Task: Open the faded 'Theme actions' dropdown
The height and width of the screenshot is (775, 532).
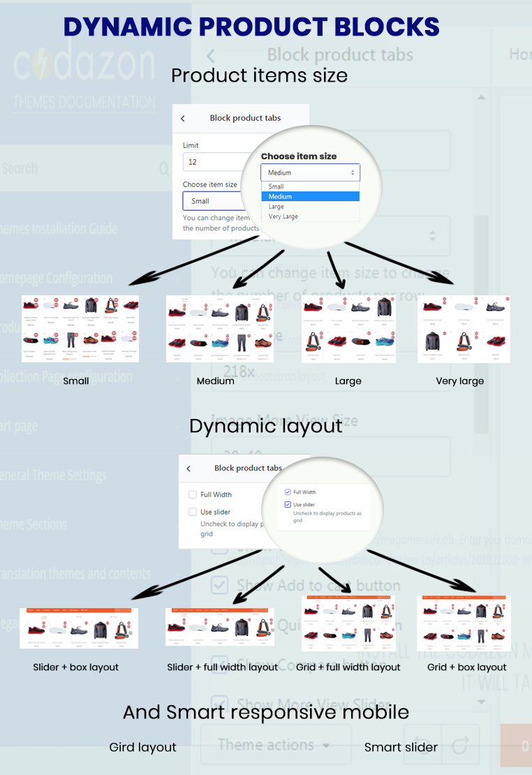Action: tap(276, 746)
